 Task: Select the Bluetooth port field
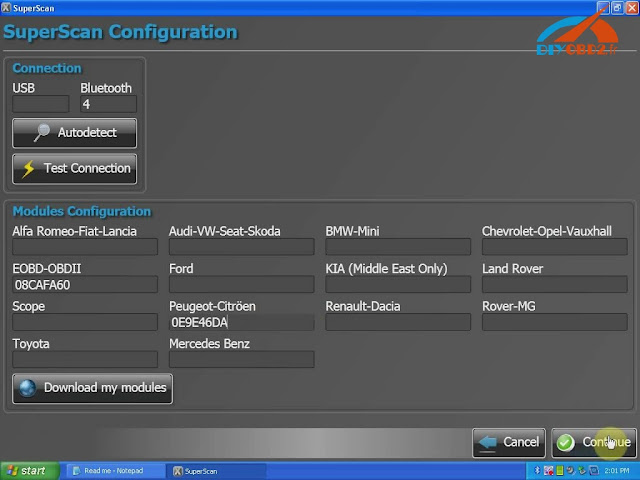108,104
